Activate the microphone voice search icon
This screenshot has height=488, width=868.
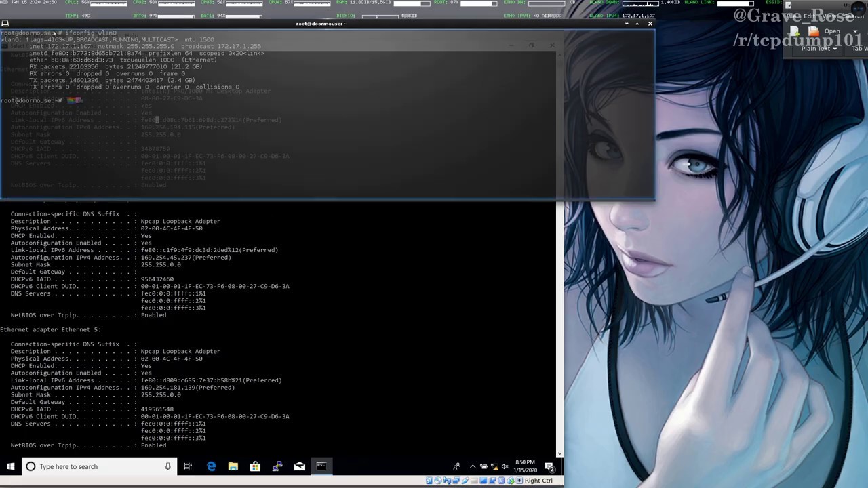[167, 466]
